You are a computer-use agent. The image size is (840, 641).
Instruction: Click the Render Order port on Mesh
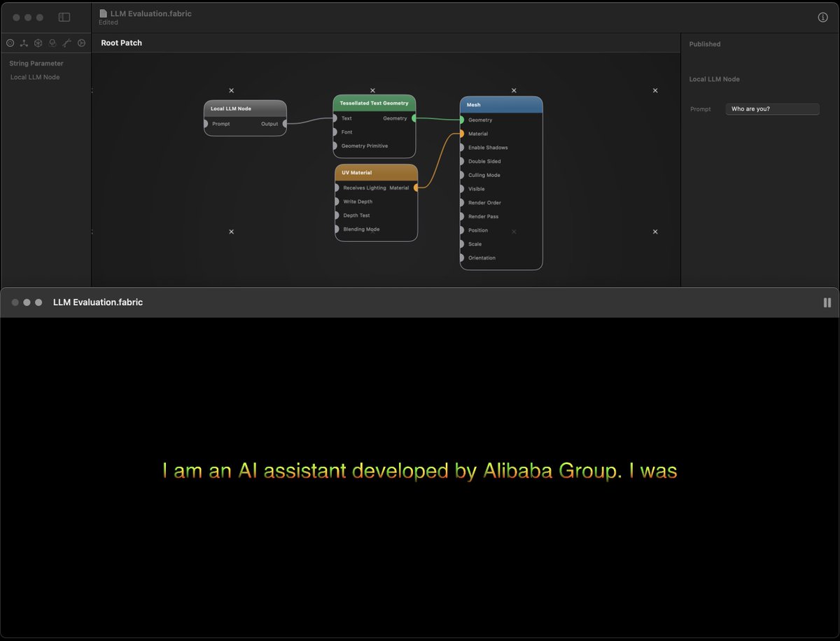pyautogui.click(x=461, y=202)
